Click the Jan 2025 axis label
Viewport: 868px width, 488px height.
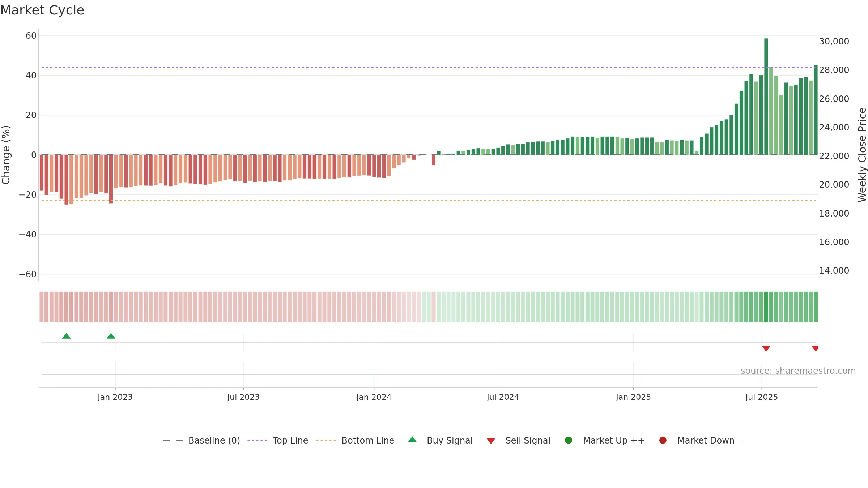coord(633,397)
